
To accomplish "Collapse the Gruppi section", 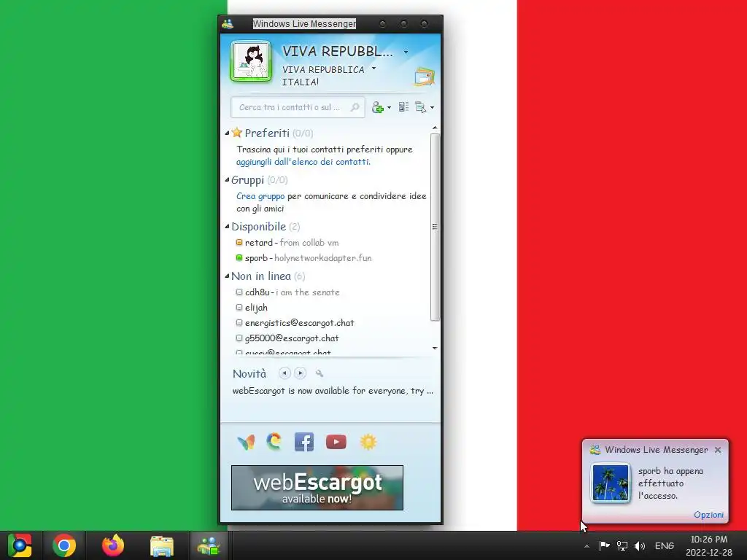I will [228, 180].
